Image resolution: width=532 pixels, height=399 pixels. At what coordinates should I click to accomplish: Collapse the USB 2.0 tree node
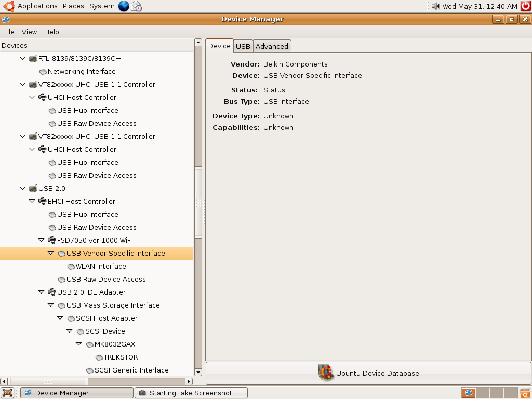23,188
